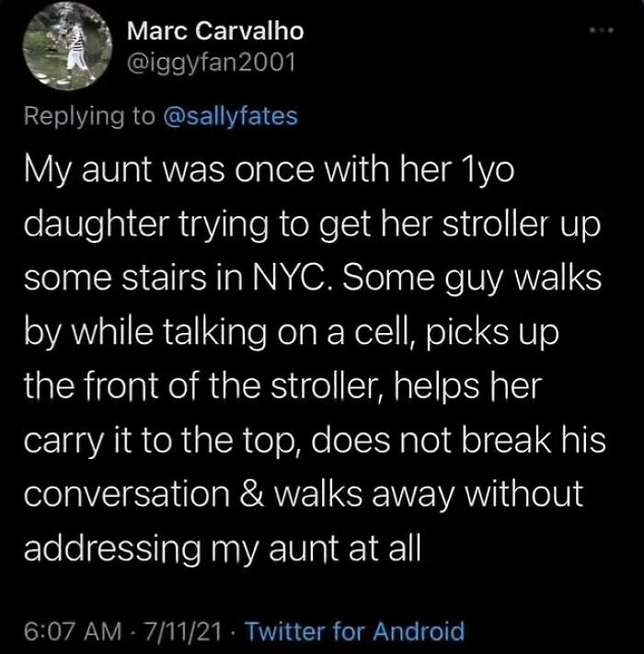Select the last line 'addressing my aunt at all'
This screenshot has width=644, height=654.
(x=223, y=549)
